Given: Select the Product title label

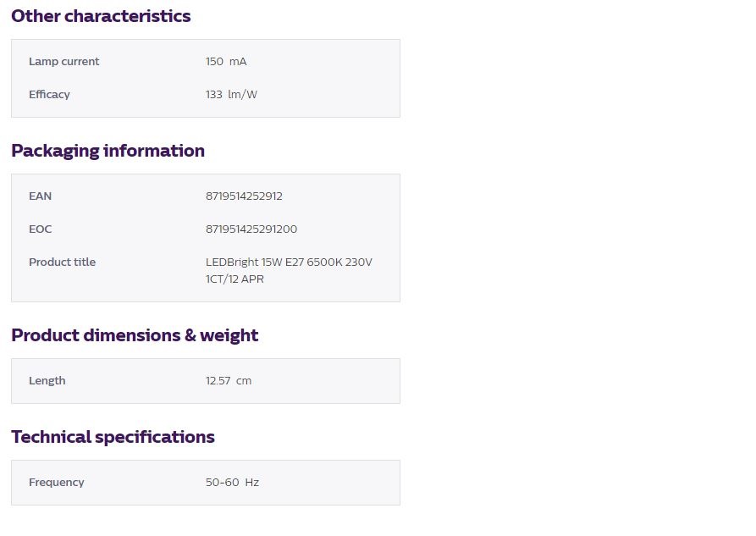Looking at the screenshot, I should pyautogui.click(x=62, y=262).
